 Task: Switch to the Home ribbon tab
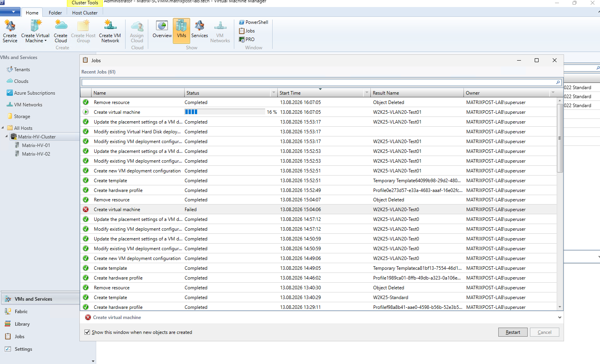coord(32,13)
